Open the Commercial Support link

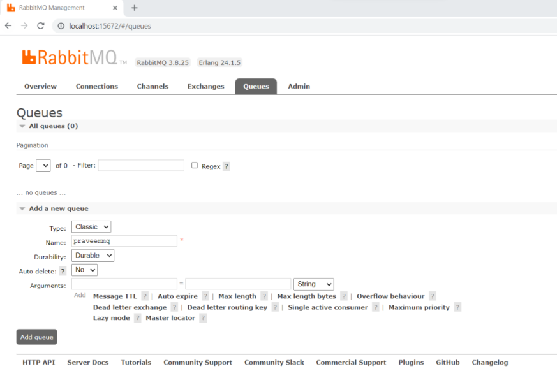(352, 362)
